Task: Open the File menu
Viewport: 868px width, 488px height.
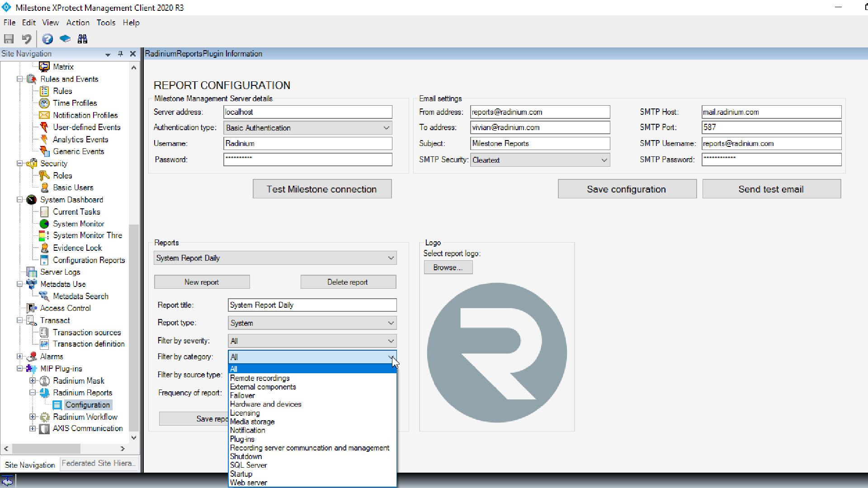Action: click(9, 23)
